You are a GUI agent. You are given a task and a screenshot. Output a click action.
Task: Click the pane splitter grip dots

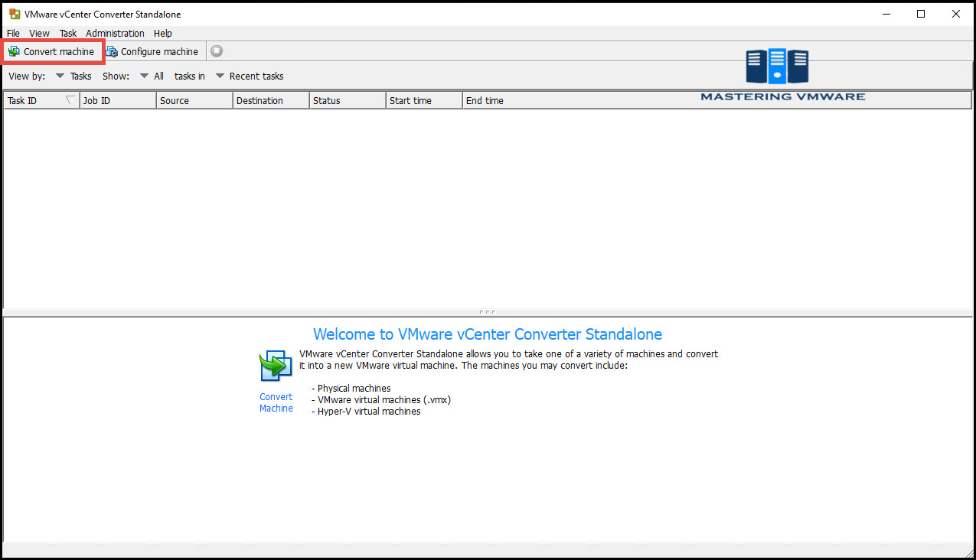coord(488,312)
